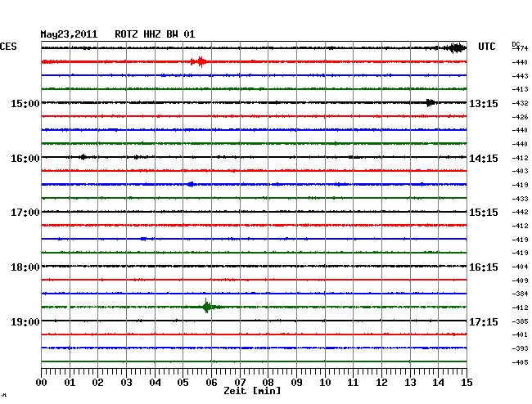Click the DC value -404
Viewport: 532px width, 404px height.
click(x=520, y=267)
